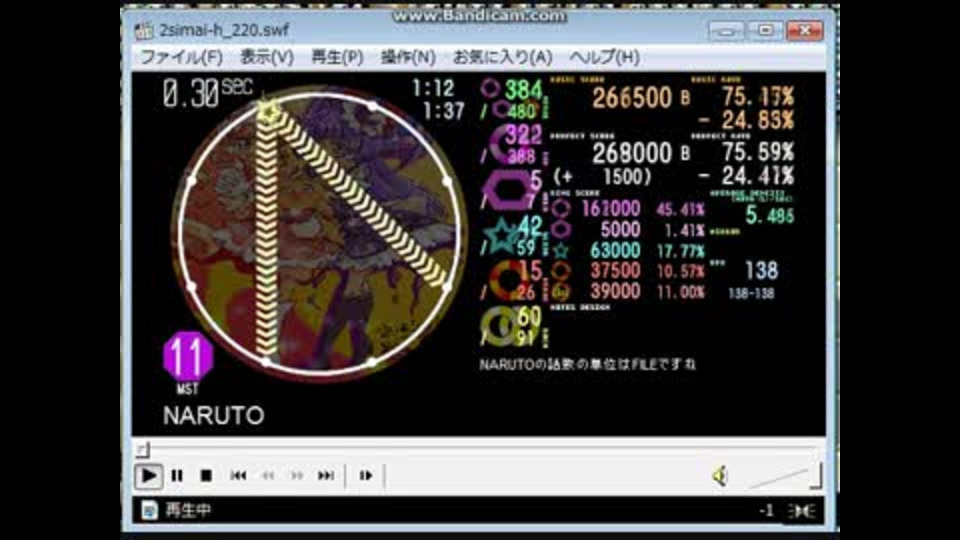Click the 1:37 total time

pyautogui.click(x=444, y=111)
